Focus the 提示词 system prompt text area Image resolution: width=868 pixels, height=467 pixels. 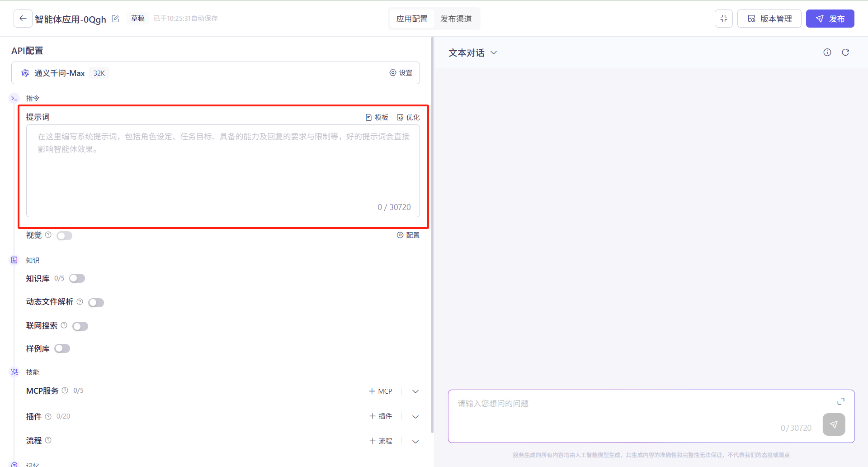tap(223, 171)
